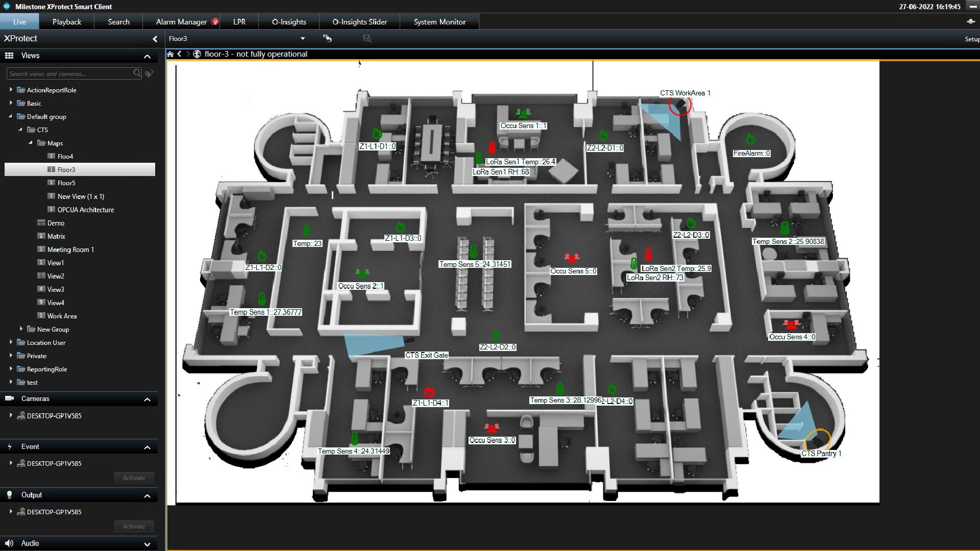Go back with the map navigation arrow
The width and height of the screenshot is (980, 551).
pos(180,54)
